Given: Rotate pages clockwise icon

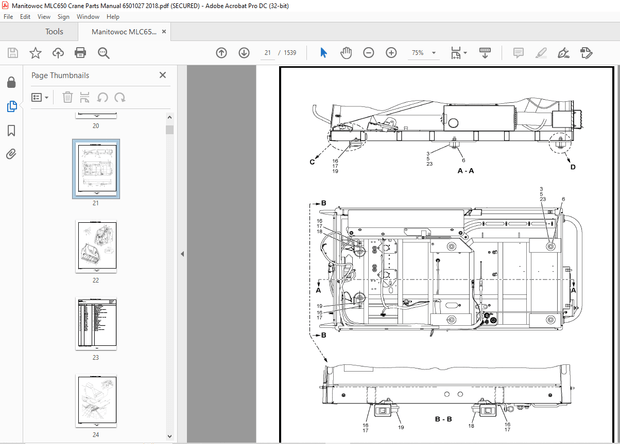Looking at the screenshot, I should [120, 97].
